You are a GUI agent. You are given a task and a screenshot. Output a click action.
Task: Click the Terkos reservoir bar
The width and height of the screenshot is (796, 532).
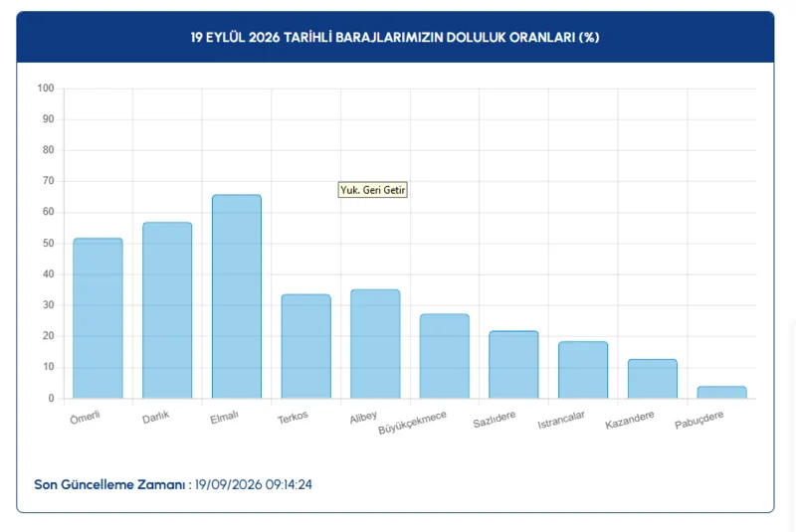coord(306,346)
